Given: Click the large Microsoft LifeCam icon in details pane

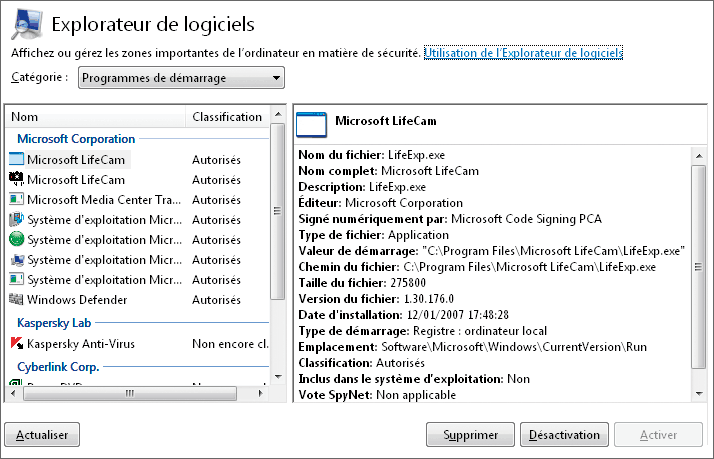Looking at the screenshot, I should tap(311, 124).
